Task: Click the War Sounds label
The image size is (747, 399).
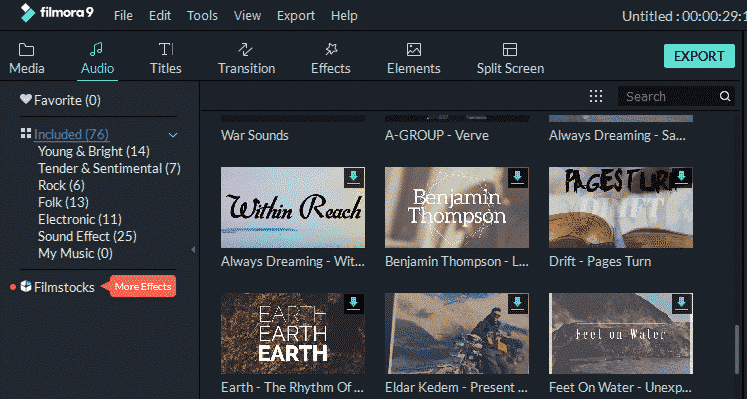Action: click(x=255, y=135)
